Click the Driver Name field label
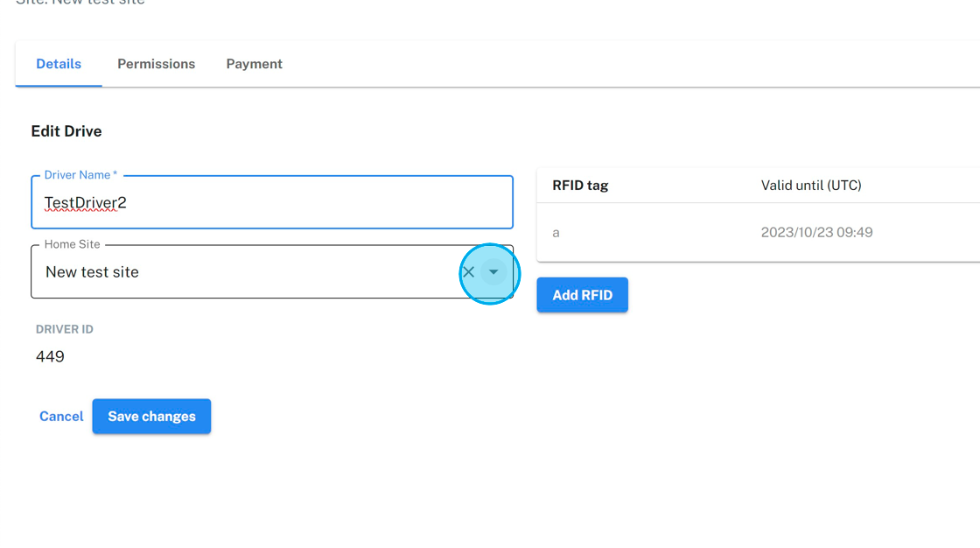 80,175
